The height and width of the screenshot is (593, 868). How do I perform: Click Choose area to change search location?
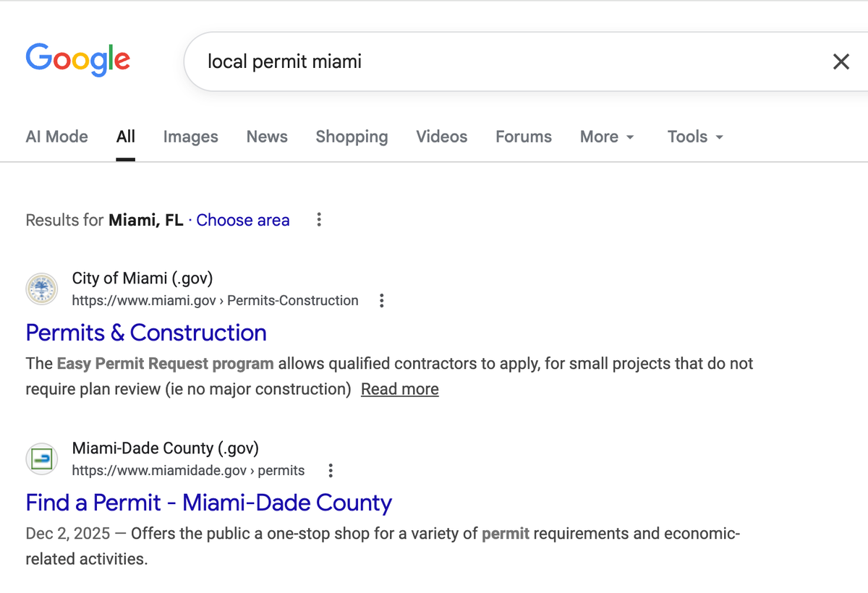coord(242,220)
